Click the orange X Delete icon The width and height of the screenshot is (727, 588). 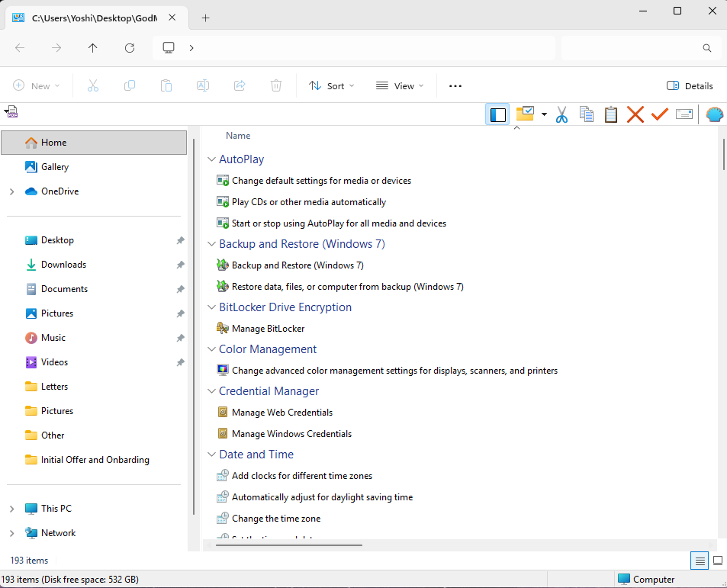click(635, 114)
